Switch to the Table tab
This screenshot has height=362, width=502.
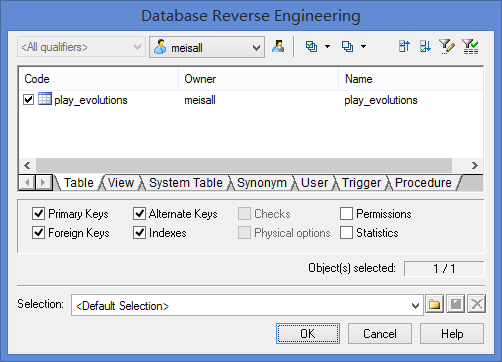pyautogui.click(x=79, y=183)
